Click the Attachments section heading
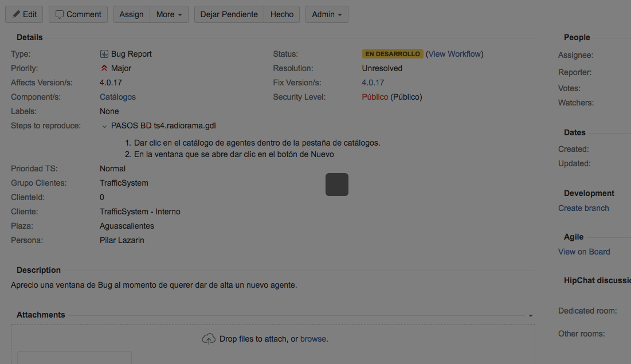The image size is (631, 364). 41,315
